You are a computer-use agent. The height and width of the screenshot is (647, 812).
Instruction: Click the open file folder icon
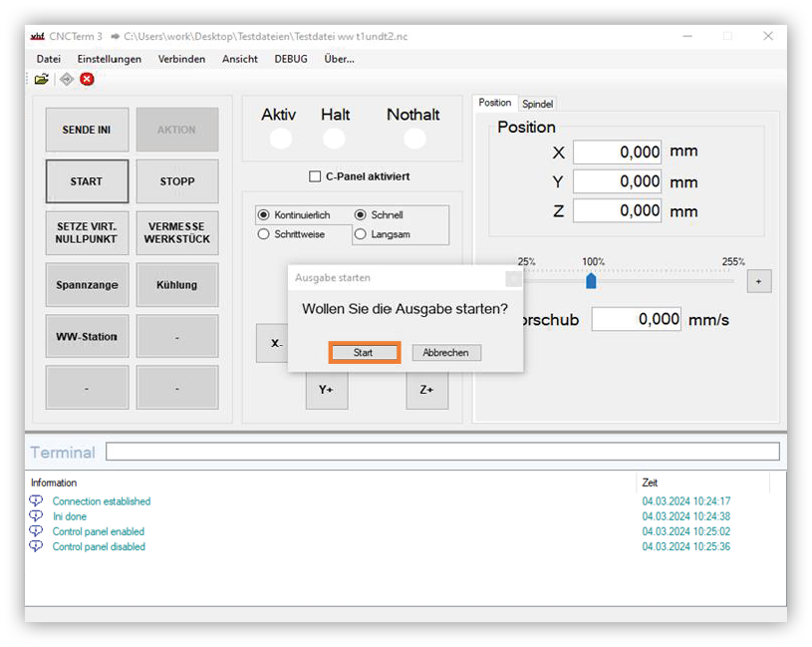tap(42, 80)
